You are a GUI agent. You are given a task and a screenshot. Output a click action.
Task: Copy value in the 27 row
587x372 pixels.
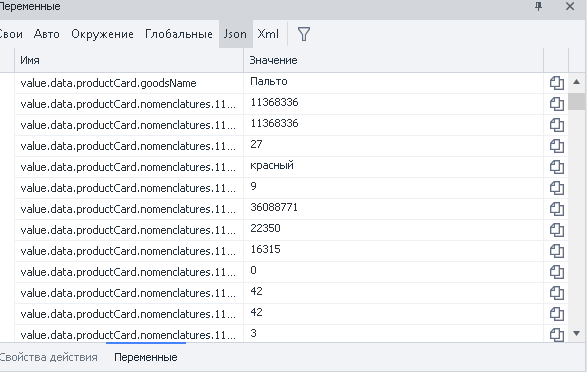(x=556, y=146)
